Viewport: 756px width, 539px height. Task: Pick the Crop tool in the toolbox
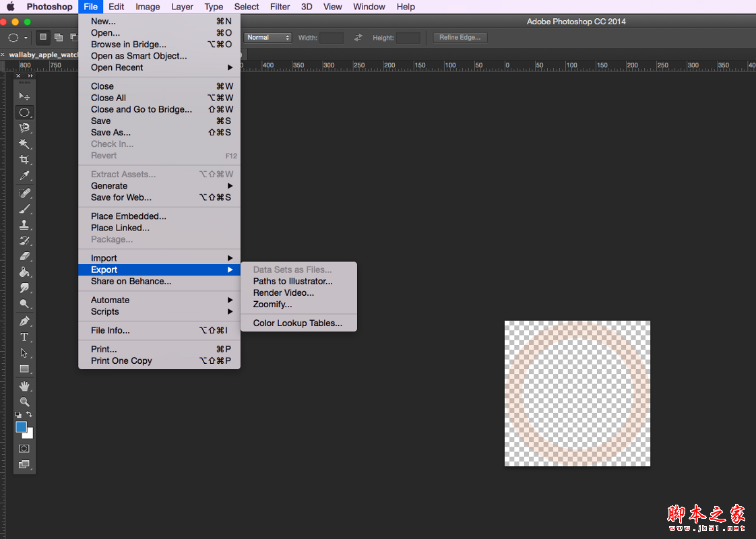24,160
